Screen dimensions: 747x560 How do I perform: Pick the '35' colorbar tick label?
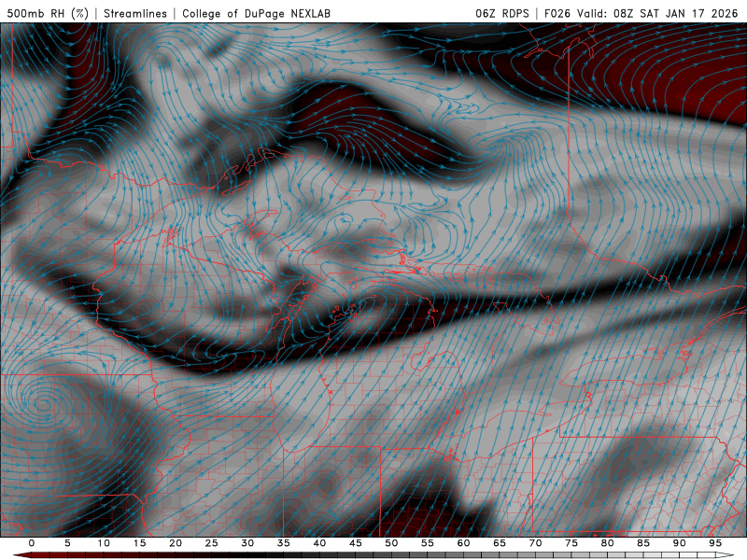pyautogui.click(x=284, y=543)
